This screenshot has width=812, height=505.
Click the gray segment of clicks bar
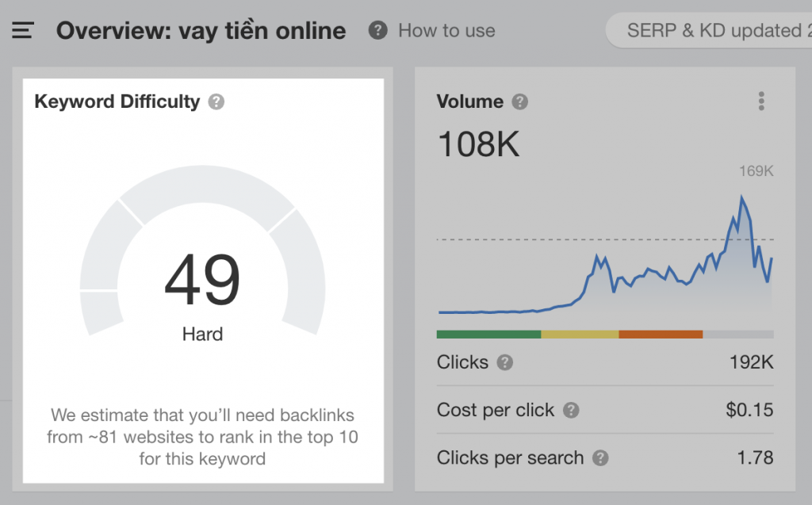[x=738, y=335]
